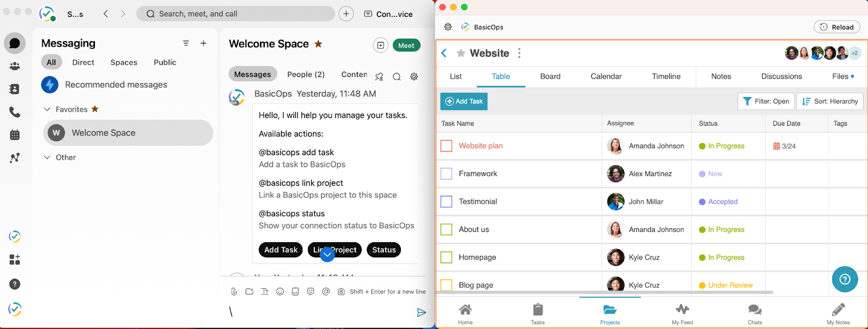Open space settings gear in Welcome Space
868x329 pixels.
pos(414,77)
